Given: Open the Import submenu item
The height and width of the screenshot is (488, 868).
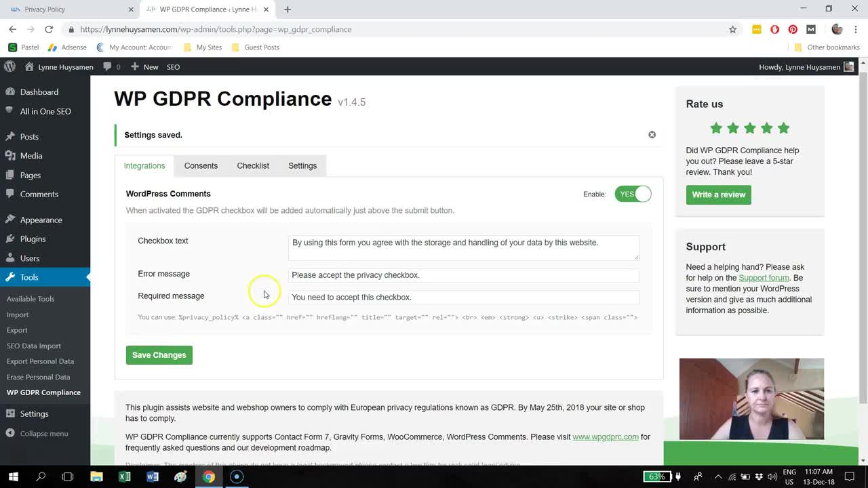Looking at the screenshot, I should [x=18, y=314].
